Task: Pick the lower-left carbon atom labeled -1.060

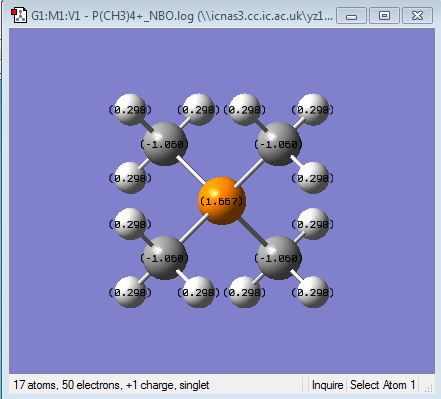Action: click(165, 258)
